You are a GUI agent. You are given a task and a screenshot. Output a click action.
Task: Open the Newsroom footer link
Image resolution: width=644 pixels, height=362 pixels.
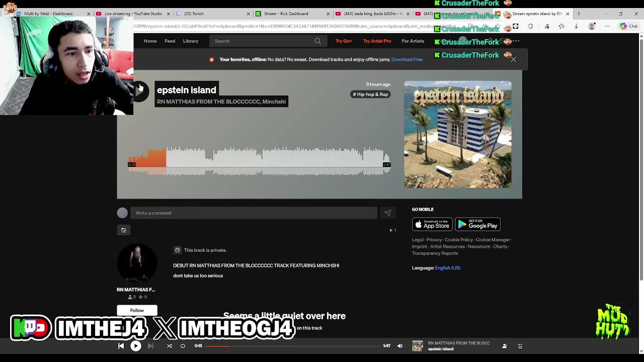pyautogui.click(x=479, y=247)
